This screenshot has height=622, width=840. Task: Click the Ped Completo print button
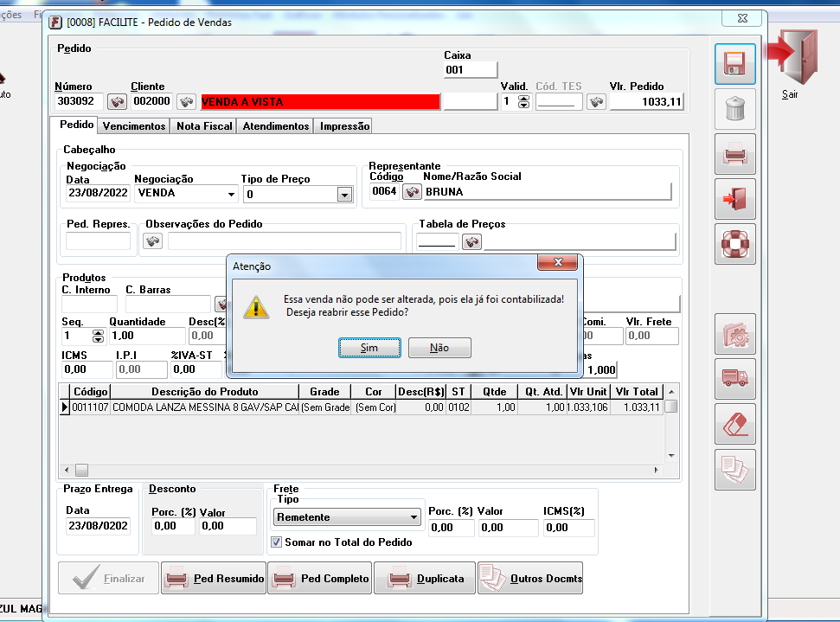[x=321, y=579]
